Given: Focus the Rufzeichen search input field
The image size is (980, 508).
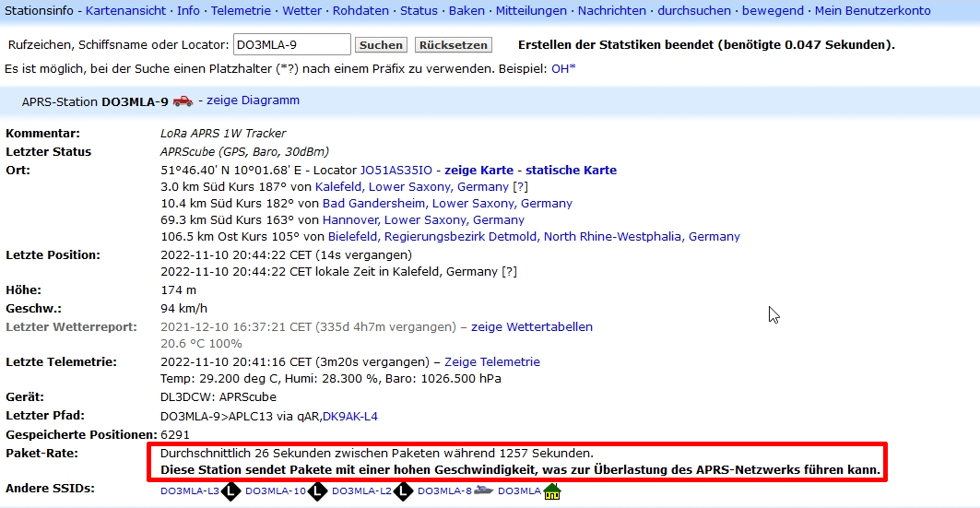Looking at the screenshot, I should pos(291,44).
